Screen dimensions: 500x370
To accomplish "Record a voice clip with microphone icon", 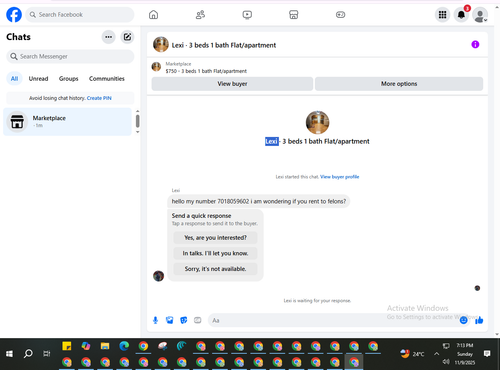I will 155,320.
